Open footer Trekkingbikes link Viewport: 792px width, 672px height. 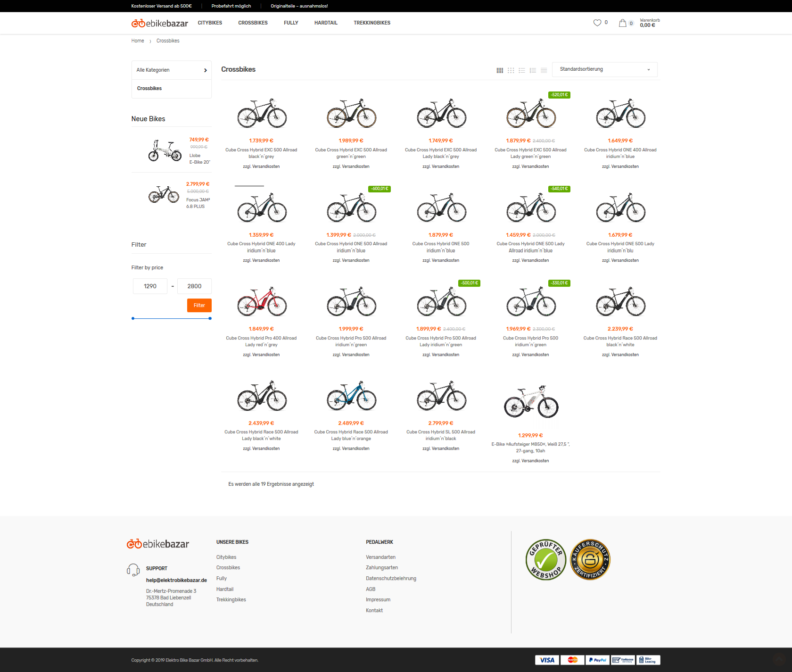231,600
